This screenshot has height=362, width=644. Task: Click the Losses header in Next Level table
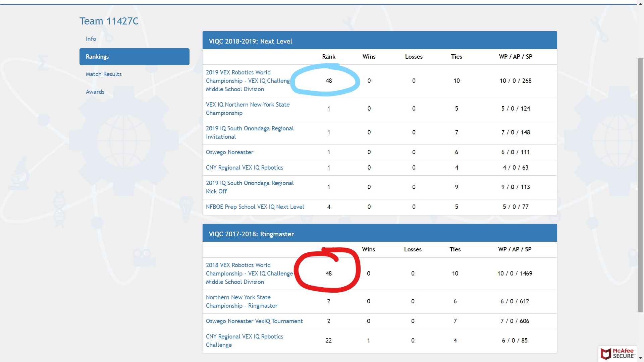[414, 57]
